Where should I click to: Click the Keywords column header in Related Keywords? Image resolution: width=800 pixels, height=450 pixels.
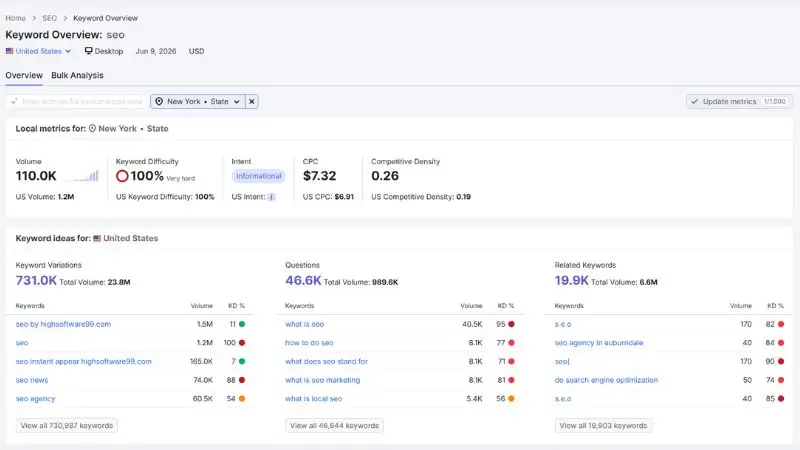[x=569, y=306]
